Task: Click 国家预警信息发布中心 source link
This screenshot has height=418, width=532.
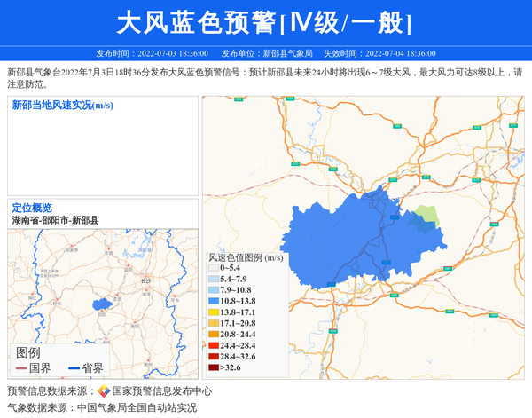Action: (161, 391)
